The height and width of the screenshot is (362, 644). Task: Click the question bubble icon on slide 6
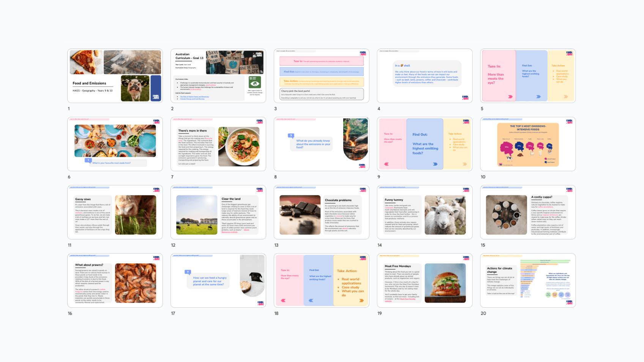[x=88, y=160]
